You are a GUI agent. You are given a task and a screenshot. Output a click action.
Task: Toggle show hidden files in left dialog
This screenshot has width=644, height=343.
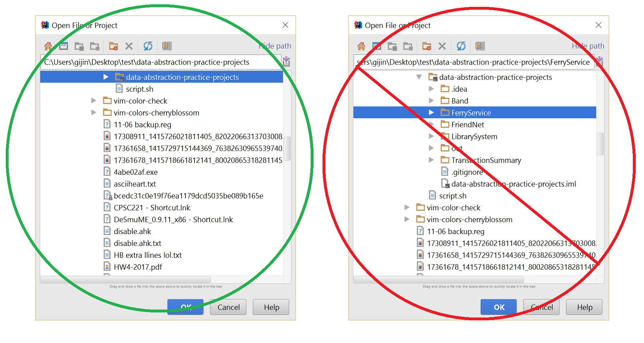click(x=167, y=46)
